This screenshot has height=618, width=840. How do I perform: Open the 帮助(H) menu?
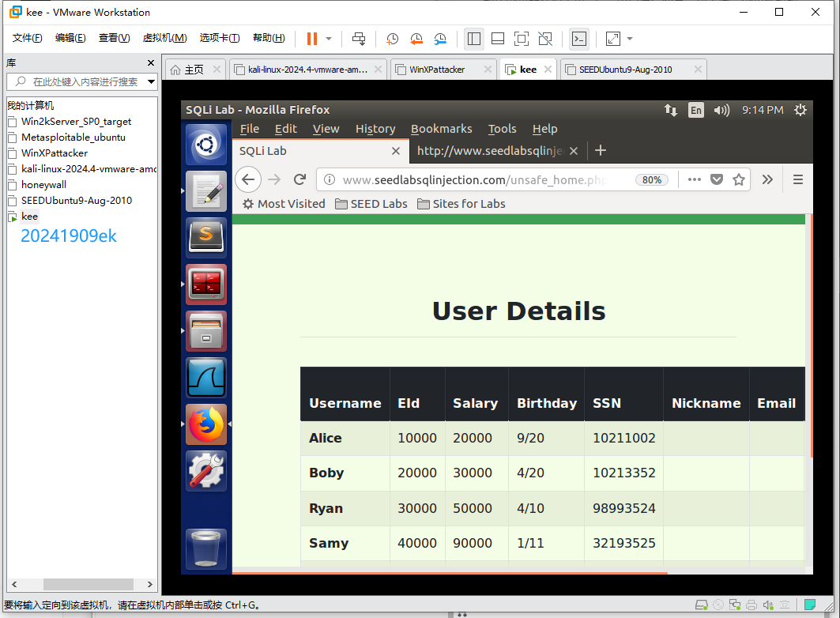click(269, 37)
